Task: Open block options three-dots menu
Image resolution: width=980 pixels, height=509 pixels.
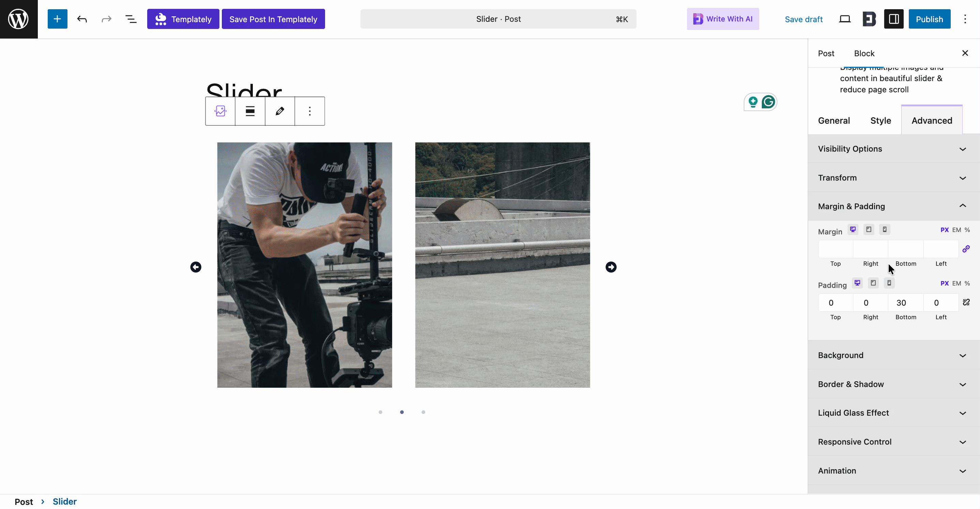Action: click(310, 111)
